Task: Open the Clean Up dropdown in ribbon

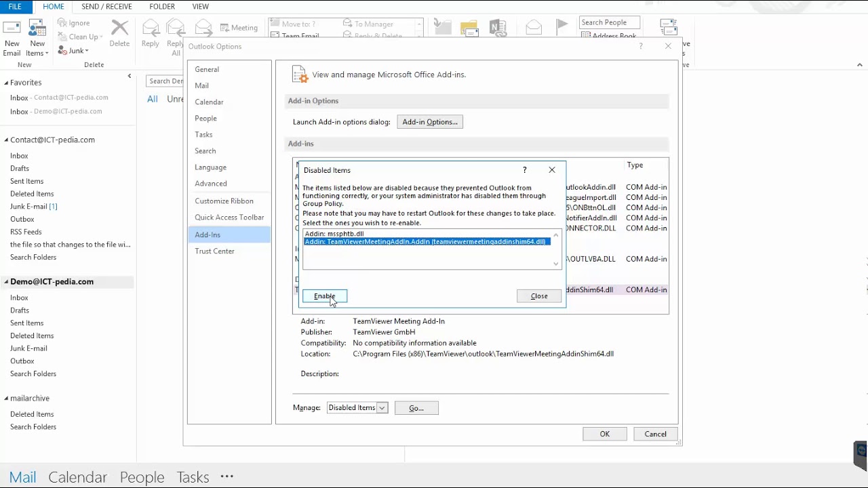Action: [x=80, y=37]
